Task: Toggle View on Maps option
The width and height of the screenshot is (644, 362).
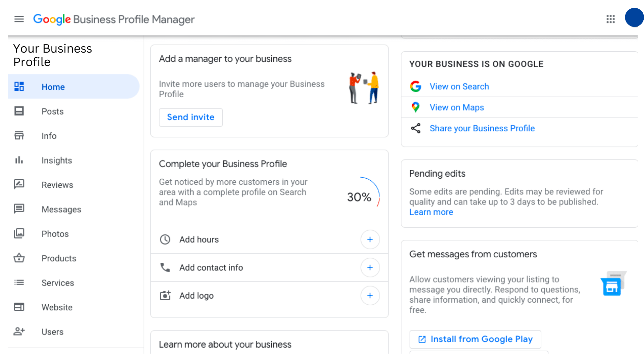Action: click(x=457, y=107)
